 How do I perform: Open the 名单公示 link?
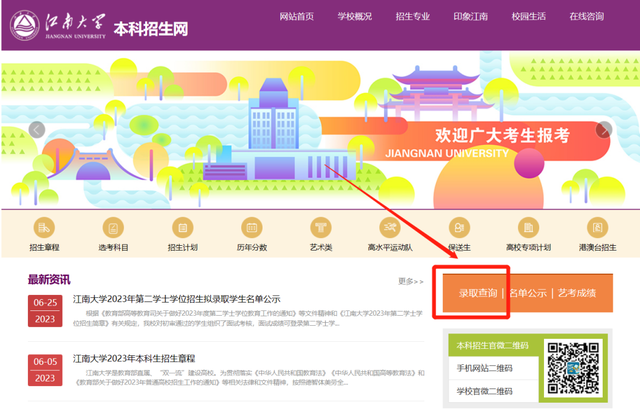coord(529,293)
